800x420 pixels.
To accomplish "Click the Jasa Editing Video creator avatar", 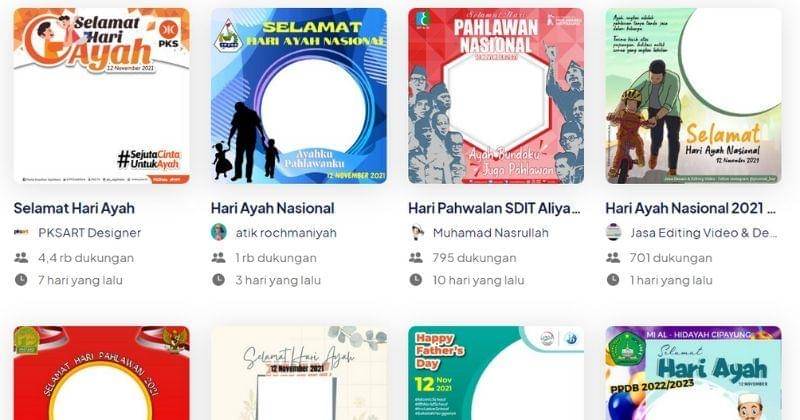I will click(x=613, y=232).
